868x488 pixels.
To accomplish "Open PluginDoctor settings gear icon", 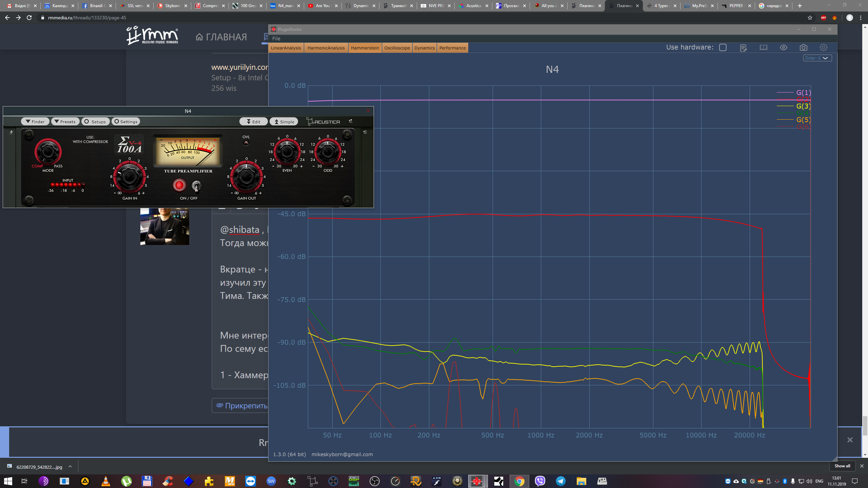I will click(x=824, y=48).
